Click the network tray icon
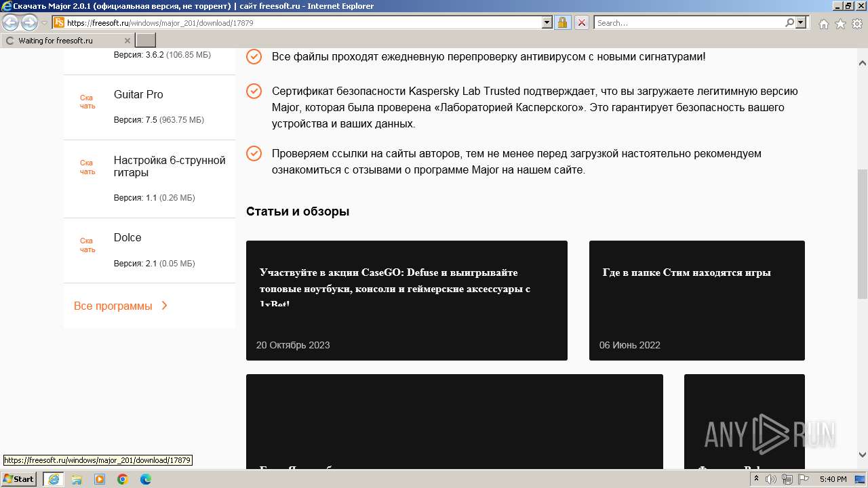 pos(787,479)
